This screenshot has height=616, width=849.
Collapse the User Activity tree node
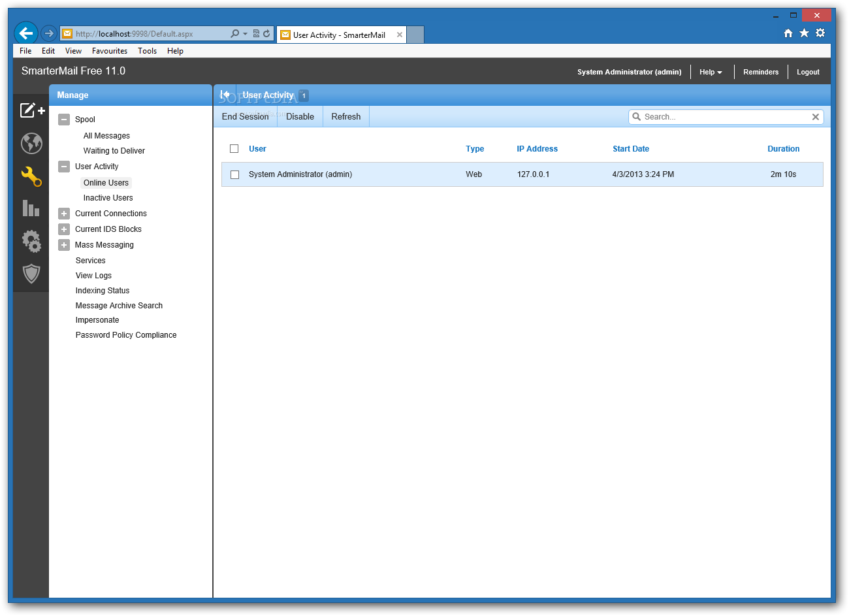(64, 167)
